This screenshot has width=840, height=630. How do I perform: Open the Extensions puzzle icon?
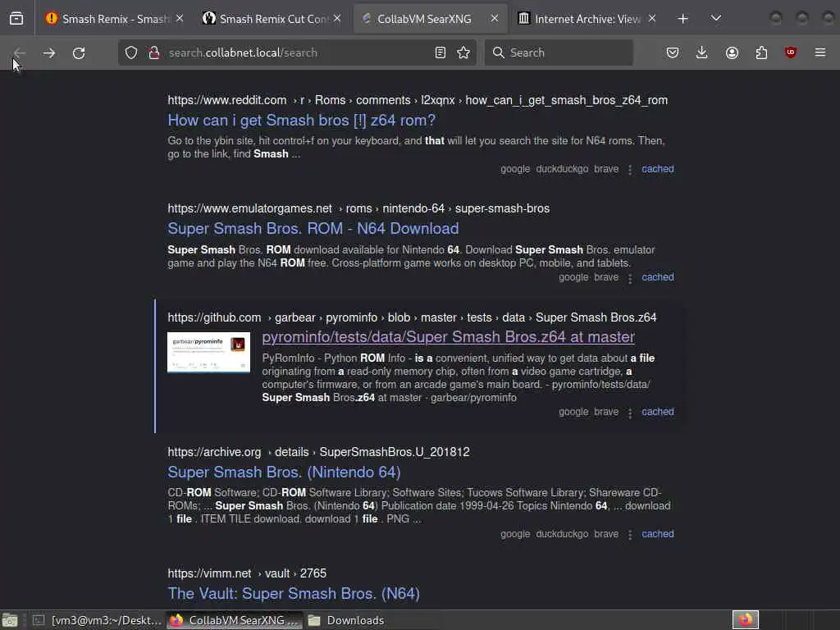[761, 52]
